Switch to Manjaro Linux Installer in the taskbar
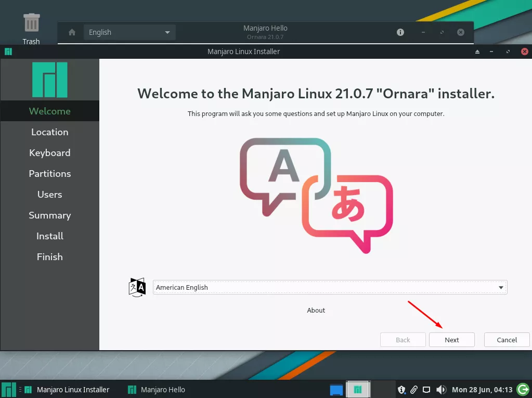Image resolution: width=532 pixels, height=398 pixels. click(x=67, y=390)
